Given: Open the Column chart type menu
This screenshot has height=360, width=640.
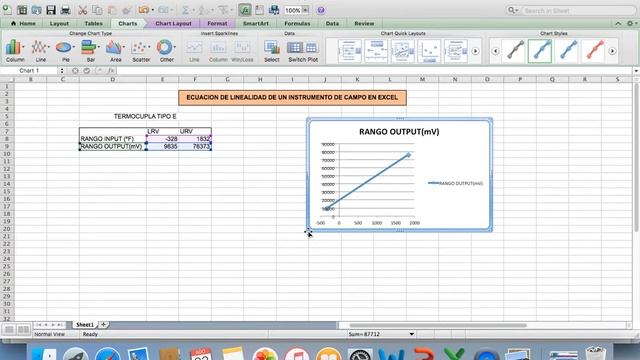Looking at the screenshot, I should (x=15, y=51).
